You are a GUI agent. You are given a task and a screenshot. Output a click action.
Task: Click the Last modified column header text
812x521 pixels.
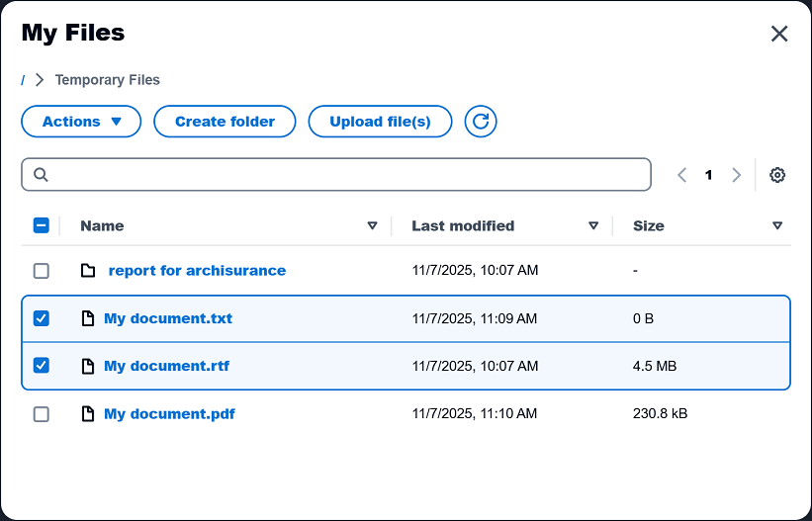click(463, 225)
